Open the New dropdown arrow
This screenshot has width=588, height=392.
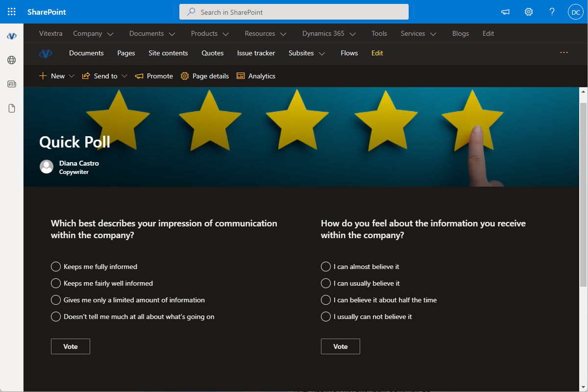(x=72, y=76)
